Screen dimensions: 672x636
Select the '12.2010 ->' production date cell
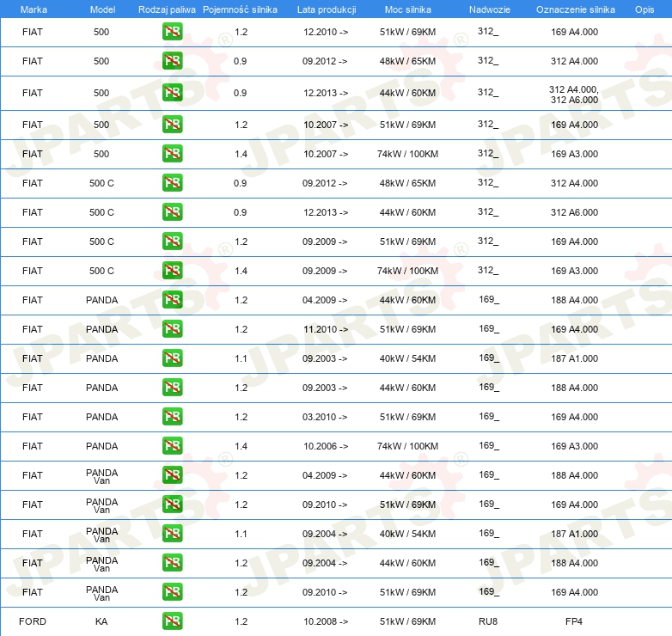[326, 32]
